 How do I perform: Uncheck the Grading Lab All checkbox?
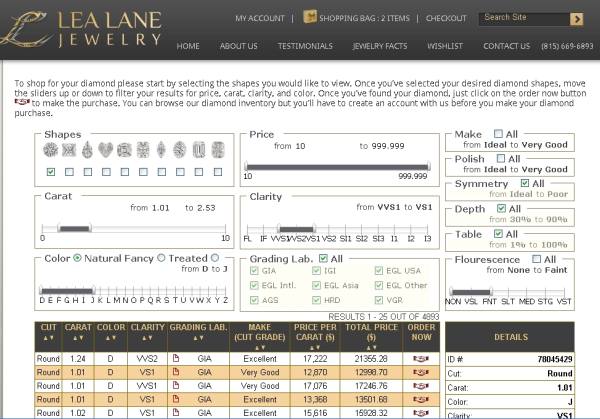pos(323,258)
